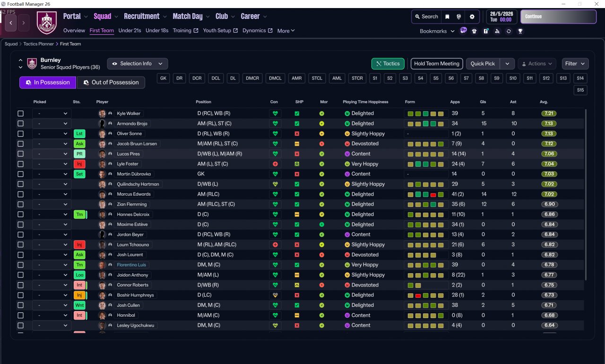The image size is (605, 364).
Task: Open the Selection Info dropdown
Action: [138, 64]
